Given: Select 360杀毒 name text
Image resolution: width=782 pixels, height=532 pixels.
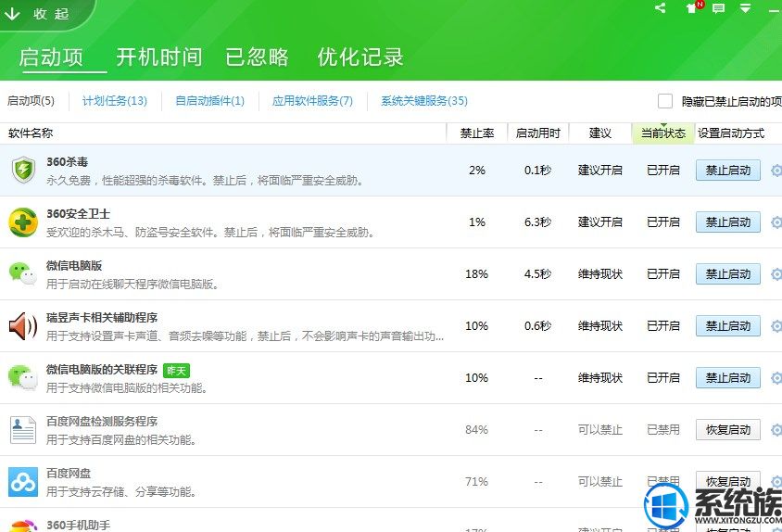Looking at the screenshot, I should (x=68, y=161).
